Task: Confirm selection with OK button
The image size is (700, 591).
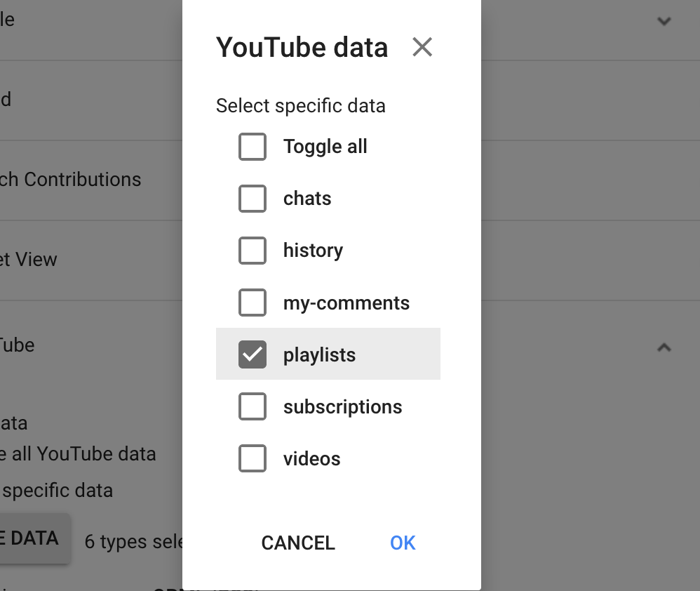Action: (403, 543)
